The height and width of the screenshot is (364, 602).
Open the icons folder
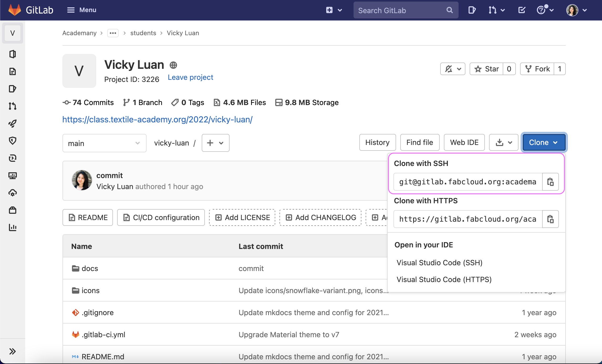click(x=91, y=290)
